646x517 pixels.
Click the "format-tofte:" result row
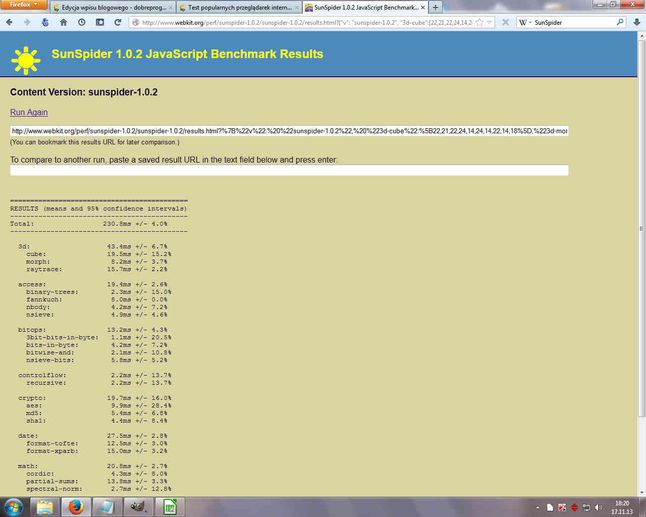tap(96, 443)
